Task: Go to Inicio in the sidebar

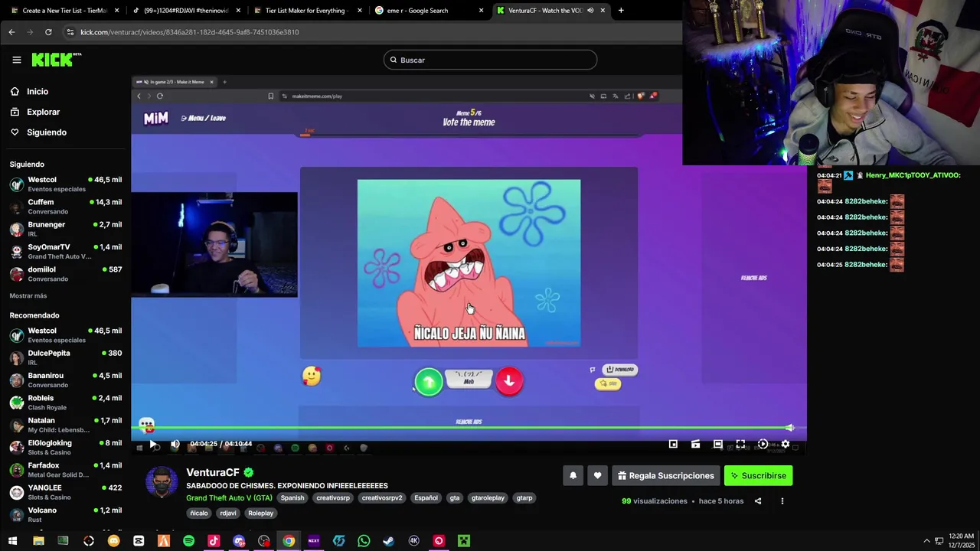Action: [x=38, y=91]
